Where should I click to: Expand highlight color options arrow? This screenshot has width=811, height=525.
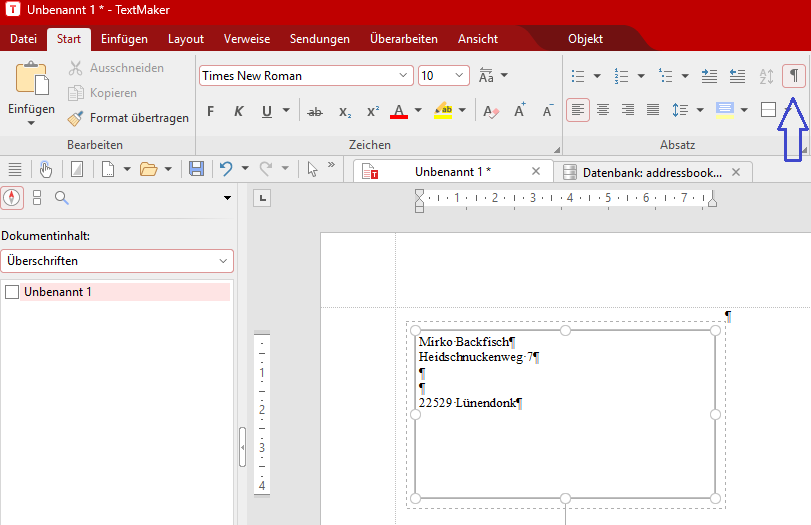[x=462, y=110]
